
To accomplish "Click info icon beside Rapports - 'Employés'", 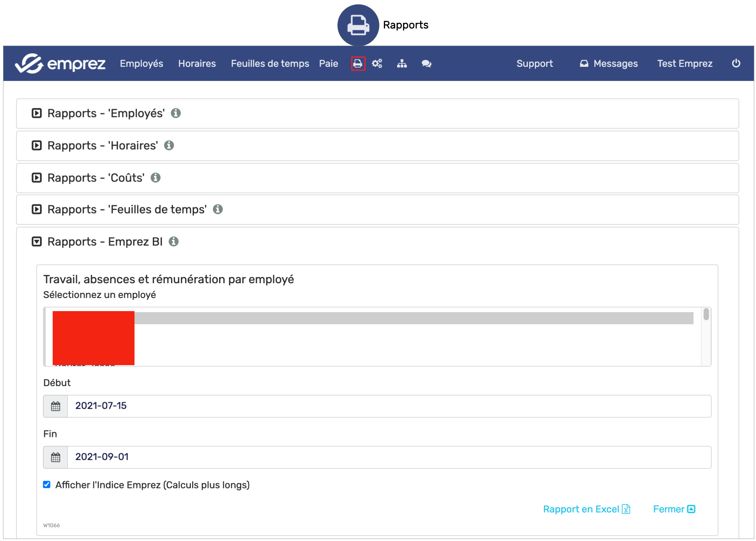I will point(176,113).
